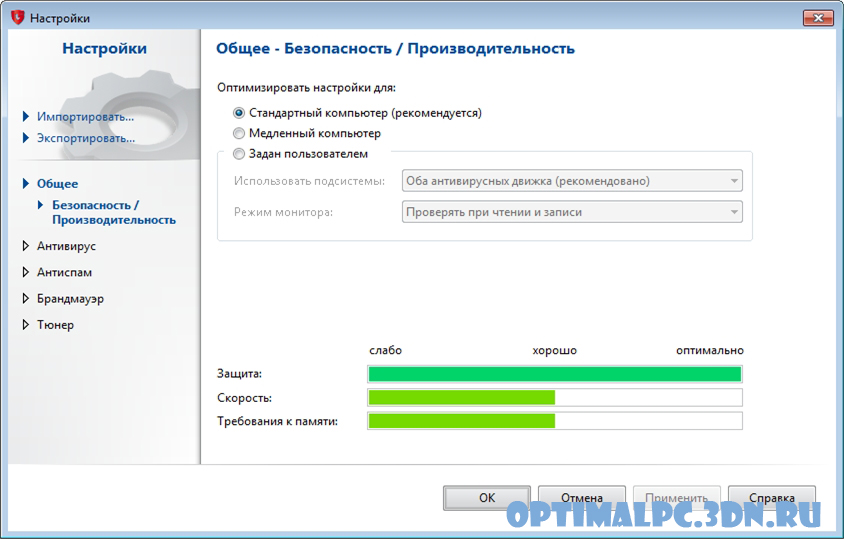Click the слабо scale label
The image size is (844, 539).
[x=385, y=351]
